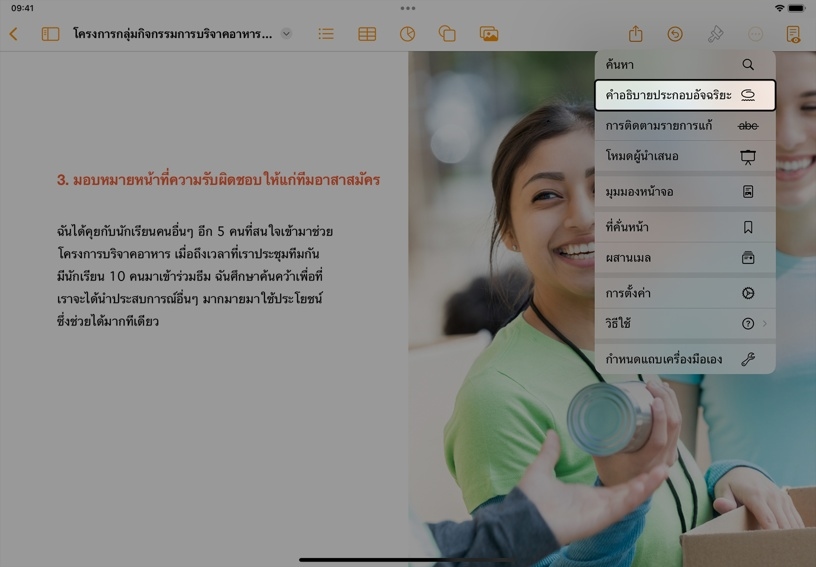Open the document view options icon
The image size is (816, 567).
coord(793,34)
